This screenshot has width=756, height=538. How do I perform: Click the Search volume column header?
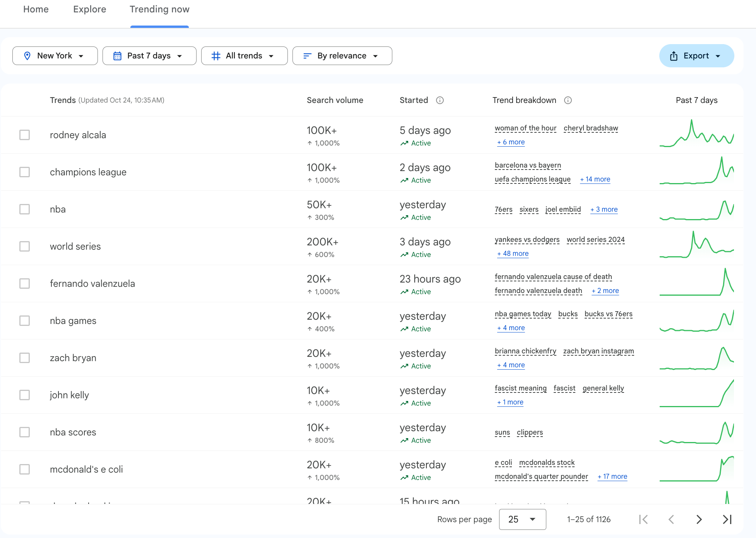pos(335,100)
